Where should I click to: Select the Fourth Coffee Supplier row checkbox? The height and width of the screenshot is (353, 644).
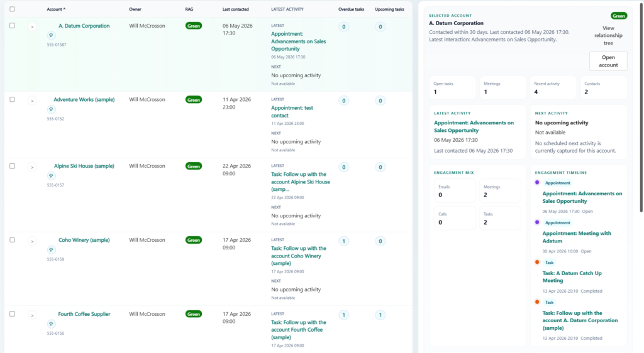pyautogui.click(x=13, y=313)
